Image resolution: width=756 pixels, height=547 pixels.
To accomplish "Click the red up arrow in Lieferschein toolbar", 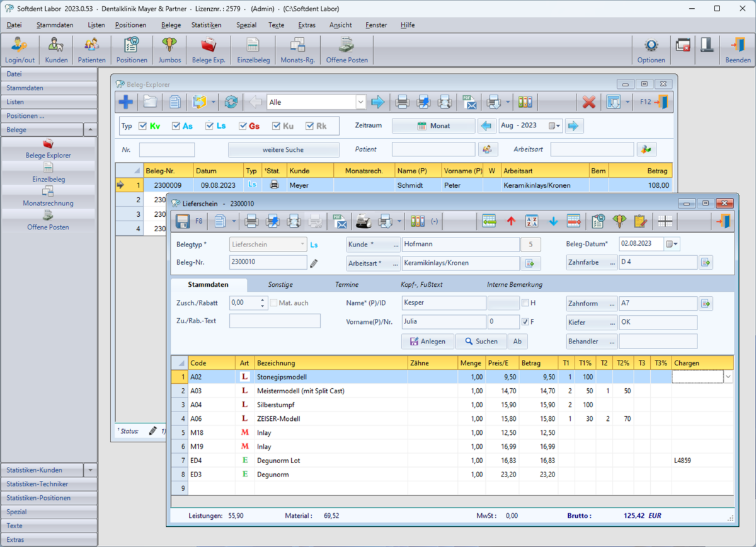I will [510, 221].
